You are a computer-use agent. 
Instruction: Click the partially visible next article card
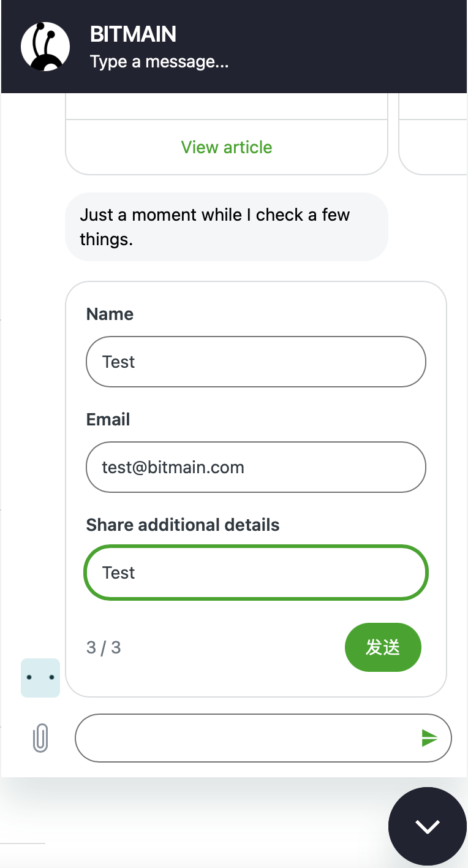433,134
